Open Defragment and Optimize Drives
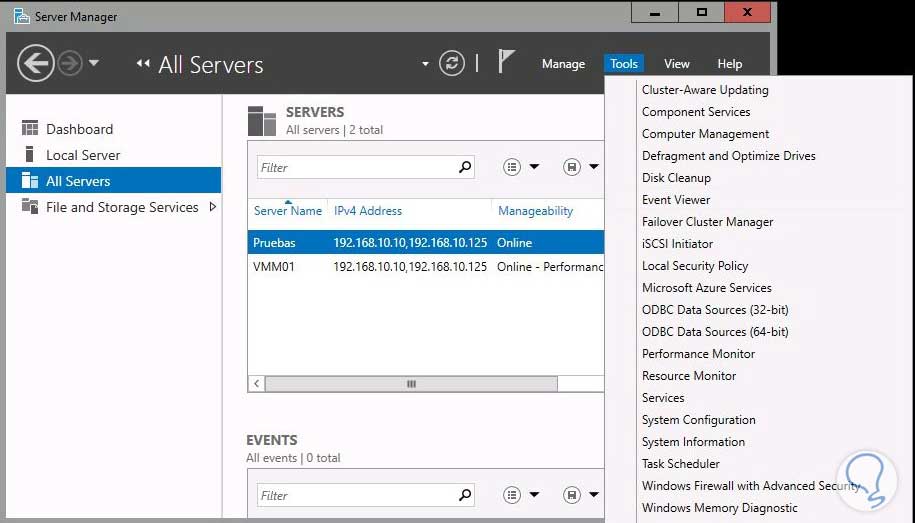 728,156
